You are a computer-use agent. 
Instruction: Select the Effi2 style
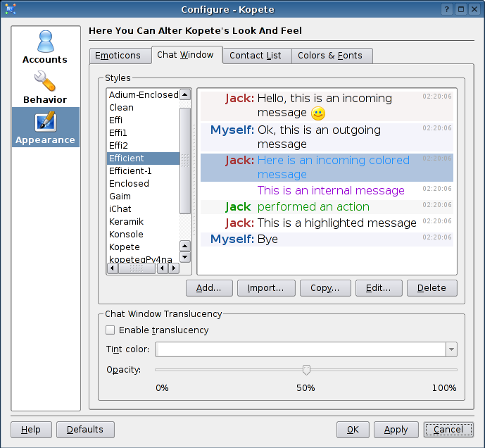tap(143, 146)
